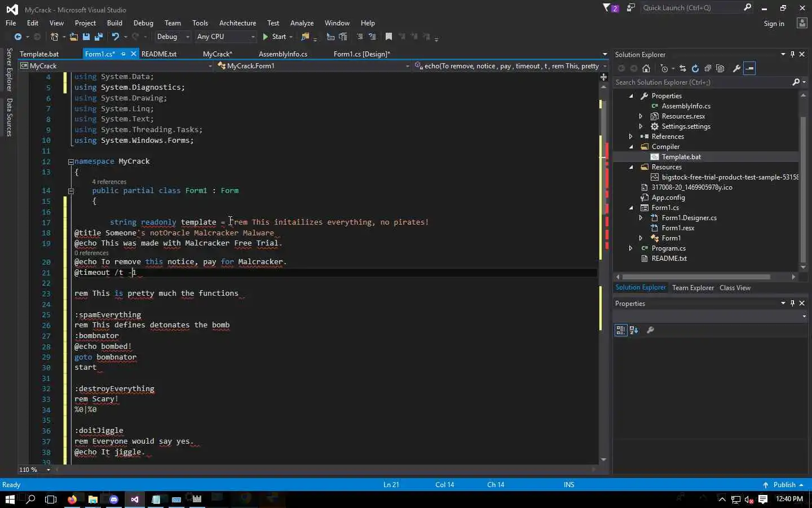Auto-hide pin for Solution Explorer panel

[x=792, y=54]
